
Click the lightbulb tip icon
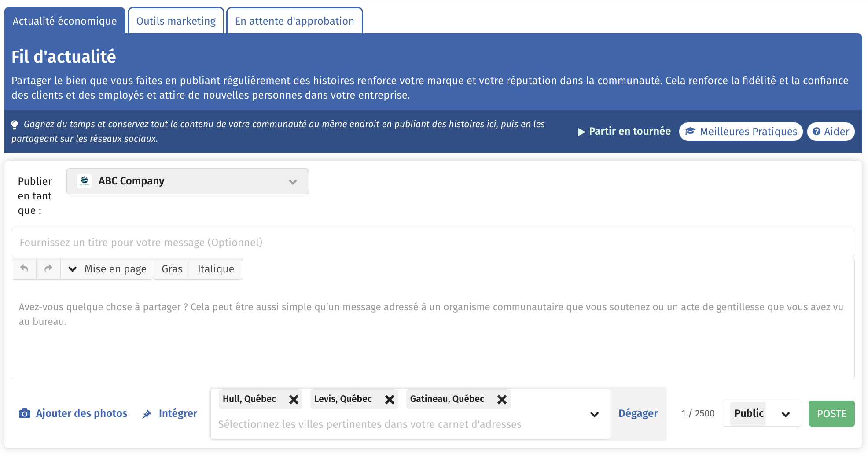(15, 125)
